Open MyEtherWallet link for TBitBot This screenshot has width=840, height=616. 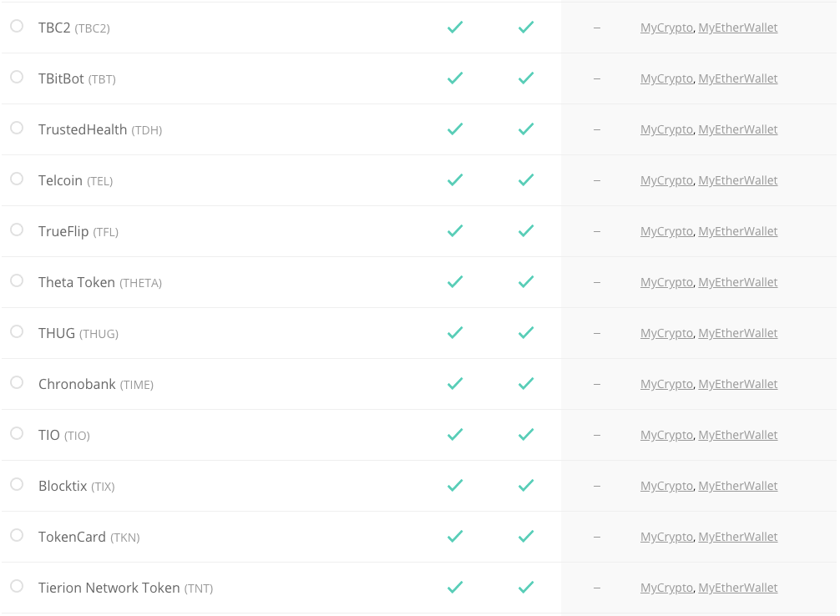click(737, 78)
